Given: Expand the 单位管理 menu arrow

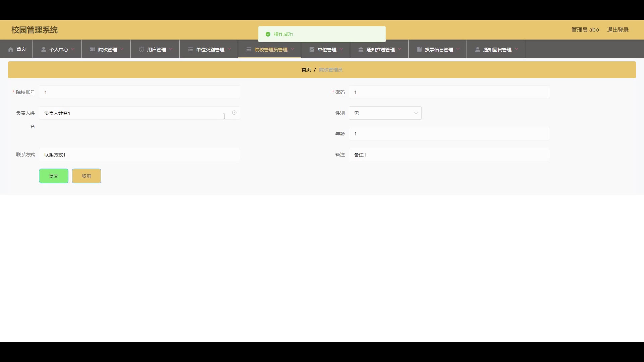Looking at the screenshot, I should point(341,49).
